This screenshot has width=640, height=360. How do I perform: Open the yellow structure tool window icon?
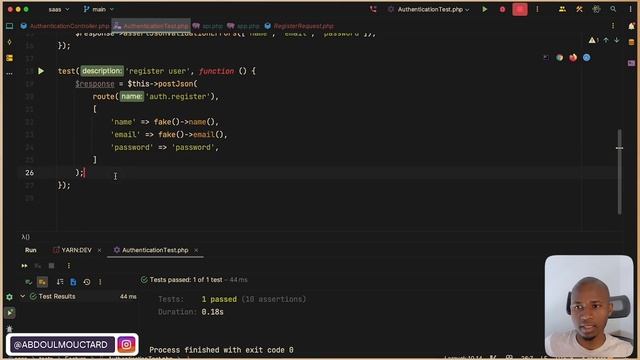(x=9, y=58)
